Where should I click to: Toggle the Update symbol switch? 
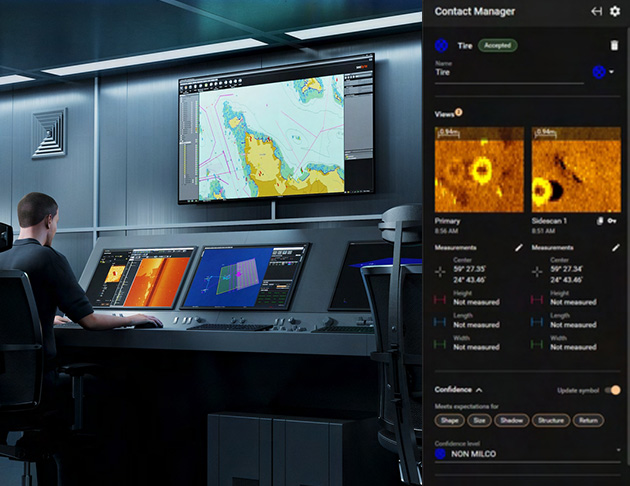pos(613,390)
